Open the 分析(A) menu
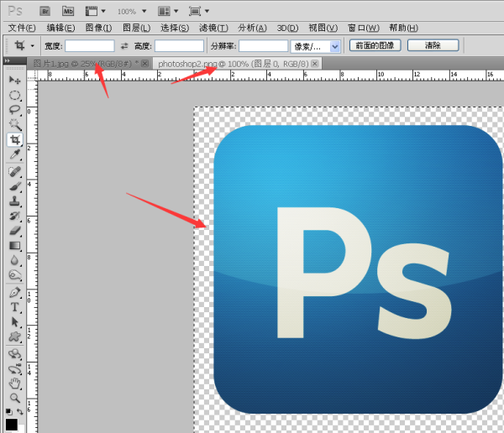Screen dimensions: 504x433 [252, 28]
